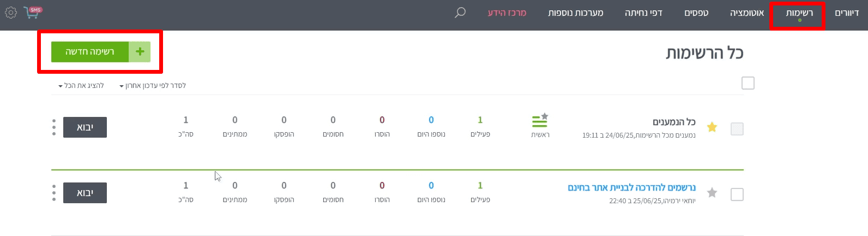Expand לסדר לפי עדכון אחרון sort dropdown

coord(153,86)
